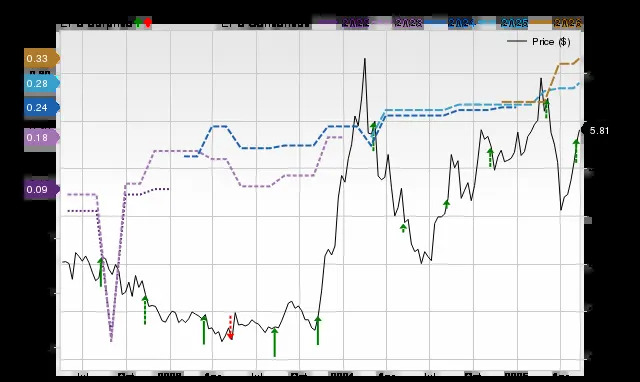Click the dark purple 0.09 EPS value label
The image size is (640, 382).
42,189
